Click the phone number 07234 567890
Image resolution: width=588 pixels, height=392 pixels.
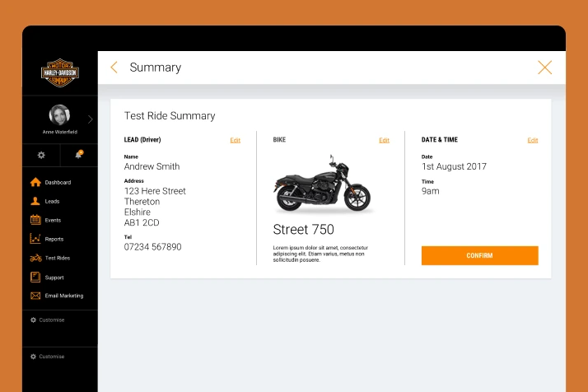152,247
